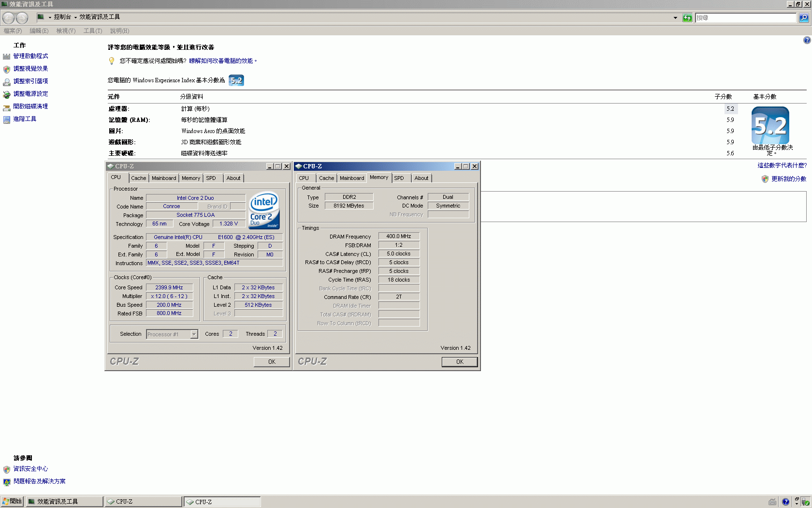Click the 處理器 component row
This screenshot has width=812, height=508.
tap(423, 109)
